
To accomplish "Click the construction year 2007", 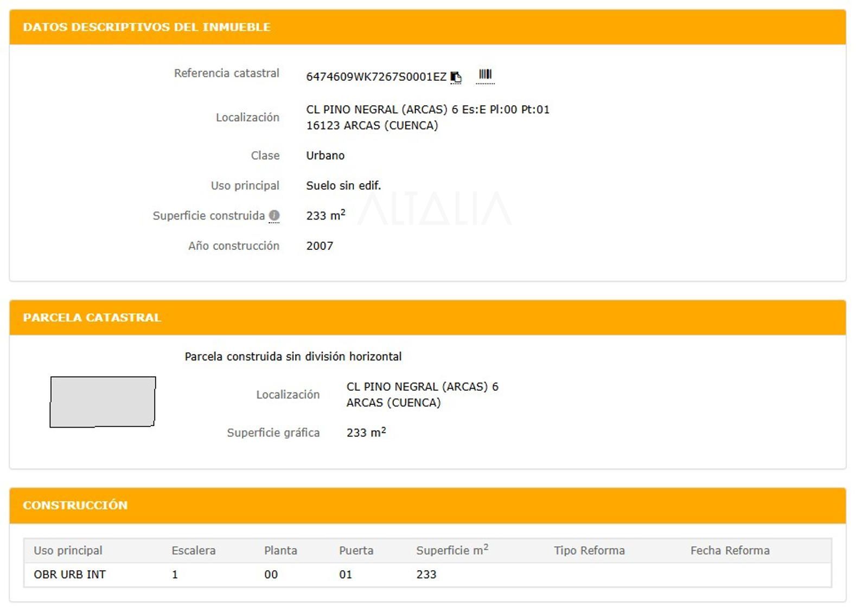I will click(x=320, y=246).
